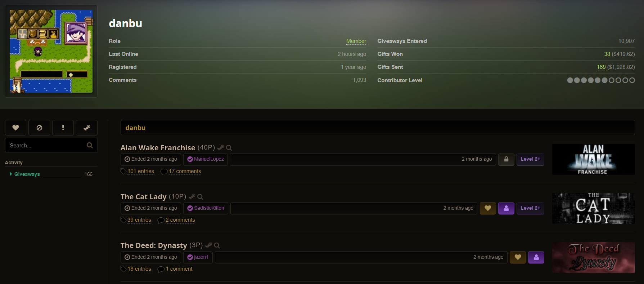Select Giveaways in the Activity sidebar
The image size is (644, 284).
click(x=27, y=174)
